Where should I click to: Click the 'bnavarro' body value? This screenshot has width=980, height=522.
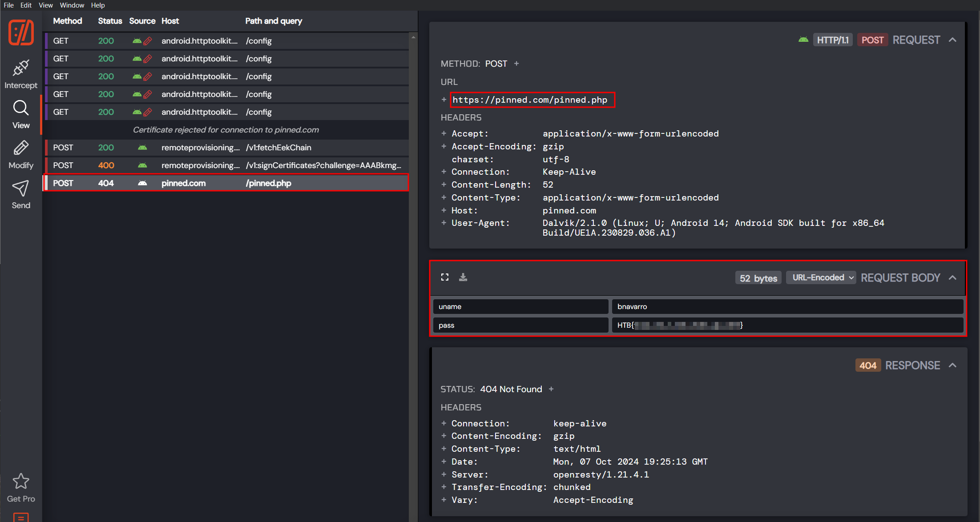pyautogui.click(x=787, y=306)
